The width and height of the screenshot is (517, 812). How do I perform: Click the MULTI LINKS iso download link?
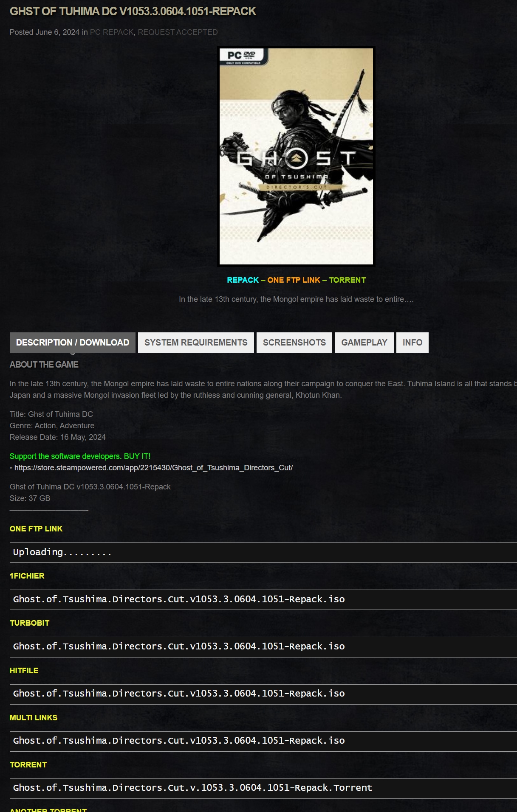pyautogui.click(x=179, y=741)
